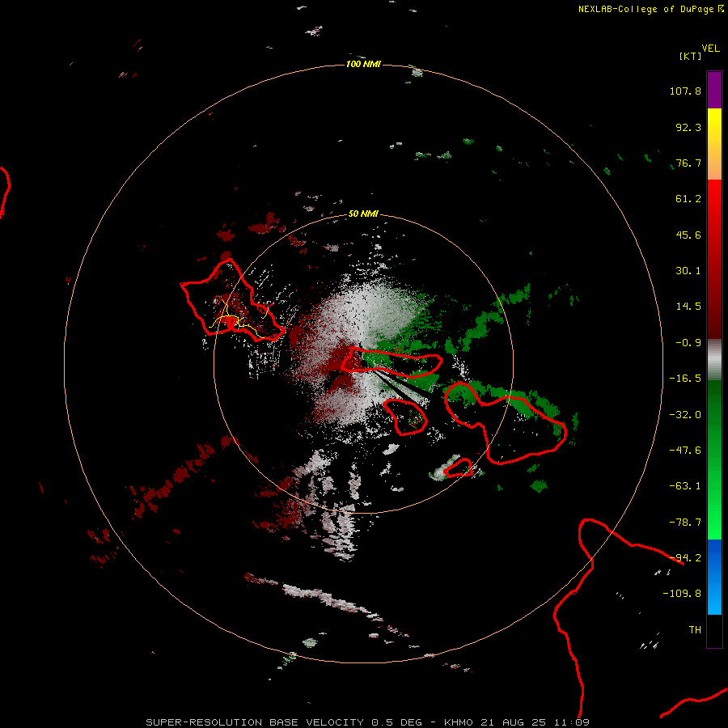Click the 107.8 velocity scale value
728x728 pixels.
pyautogui.click(x=685, y=91)
